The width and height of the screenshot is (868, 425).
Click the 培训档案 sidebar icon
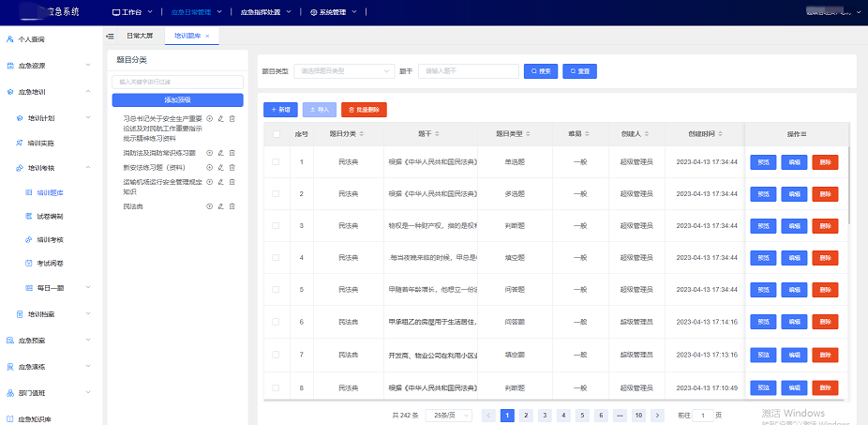pyautogui.click(x=20, y=314)
